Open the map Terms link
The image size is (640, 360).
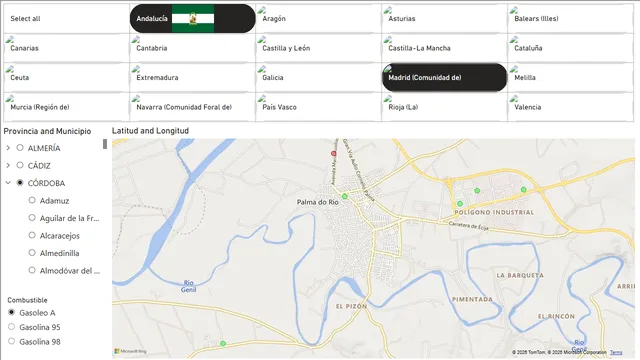click(x=616, y=352)
